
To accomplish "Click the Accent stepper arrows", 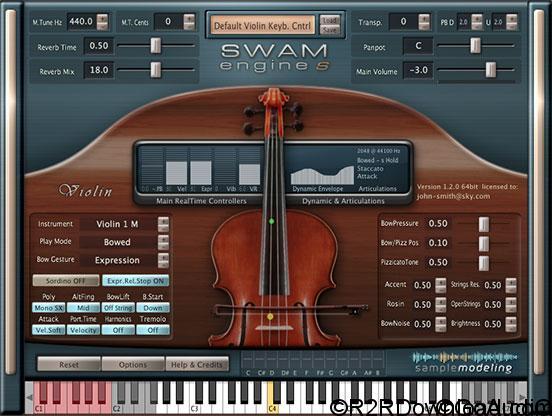I will pyautogui.click(x=440, y=285).
